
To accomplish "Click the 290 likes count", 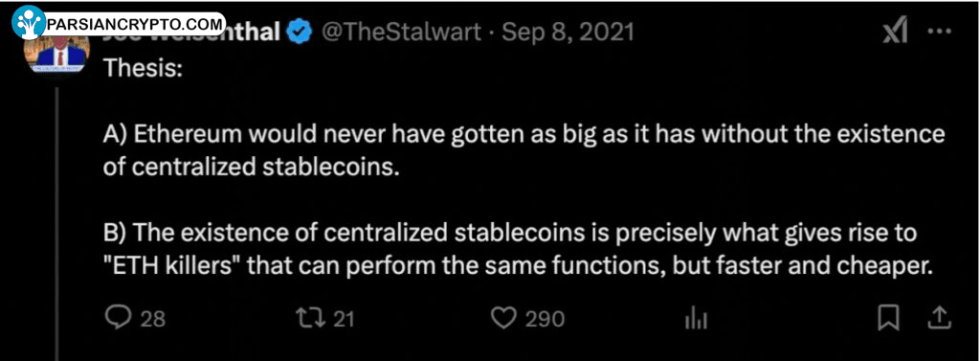I will point(545,320).
